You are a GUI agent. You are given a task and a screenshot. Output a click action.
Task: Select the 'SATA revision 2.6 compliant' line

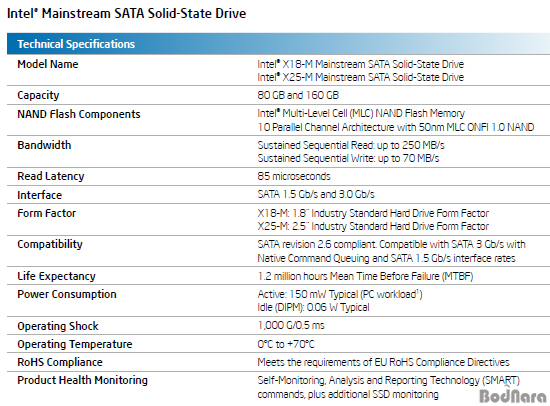coord(391,244)
